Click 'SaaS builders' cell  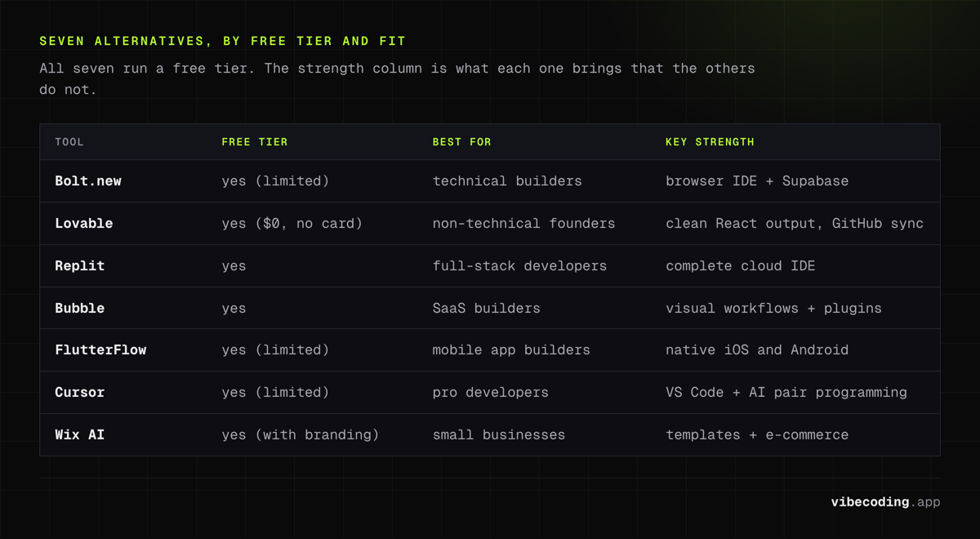486,308
